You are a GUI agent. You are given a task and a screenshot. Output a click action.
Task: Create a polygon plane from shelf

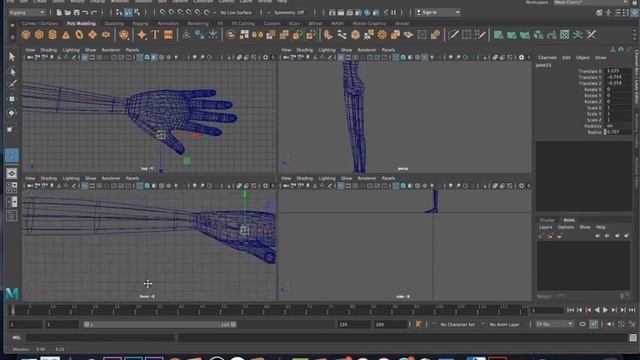[x=93, y=35]
